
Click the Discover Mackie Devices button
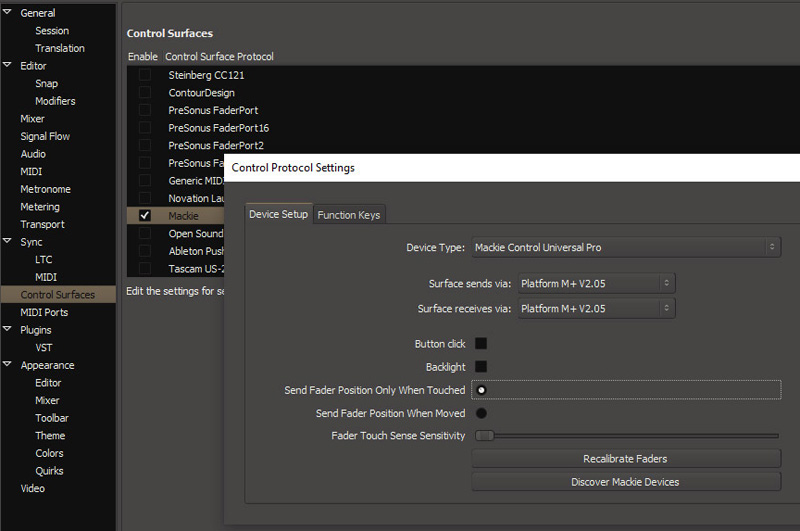pyautogui.click(x=625, y=482)
